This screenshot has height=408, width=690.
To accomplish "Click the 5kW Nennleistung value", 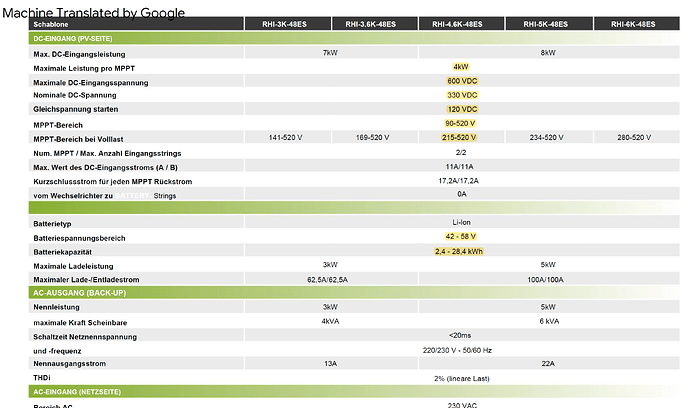I will pos(548,307).
